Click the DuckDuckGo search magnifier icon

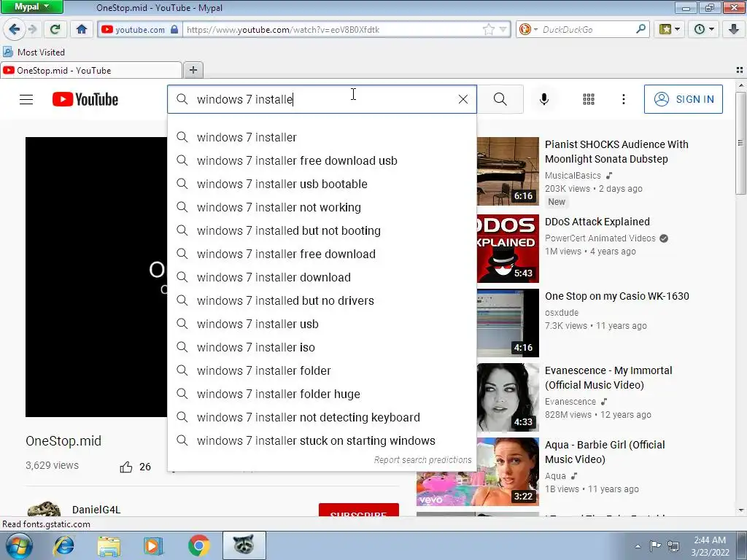pyautogui.click(x=640, y=29)
